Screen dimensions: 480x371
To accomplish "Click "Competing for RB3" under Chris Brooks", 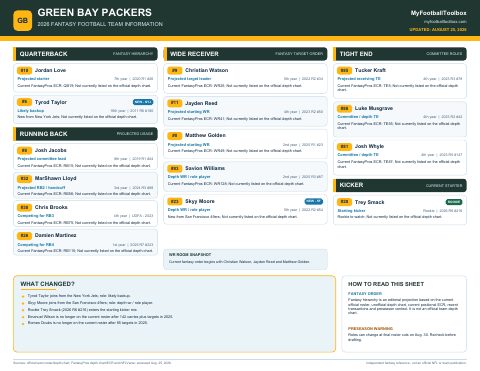I will coord(36,216).
